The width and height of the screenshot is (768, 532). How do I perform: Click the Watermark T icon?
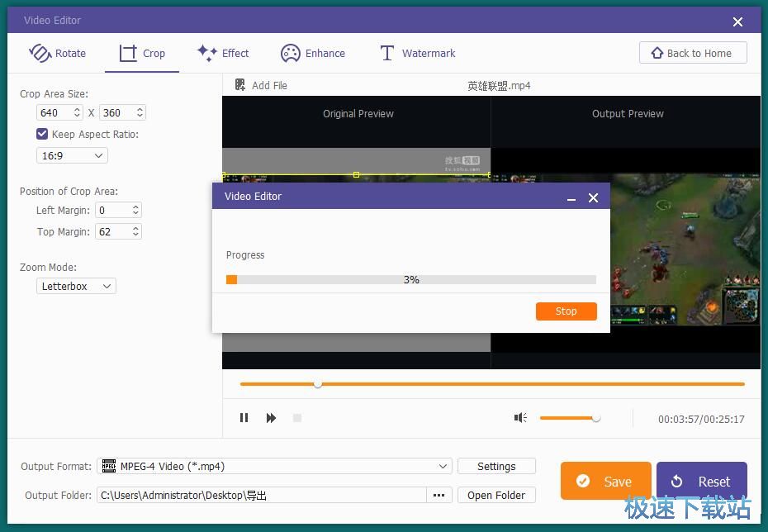click(387, 53)
